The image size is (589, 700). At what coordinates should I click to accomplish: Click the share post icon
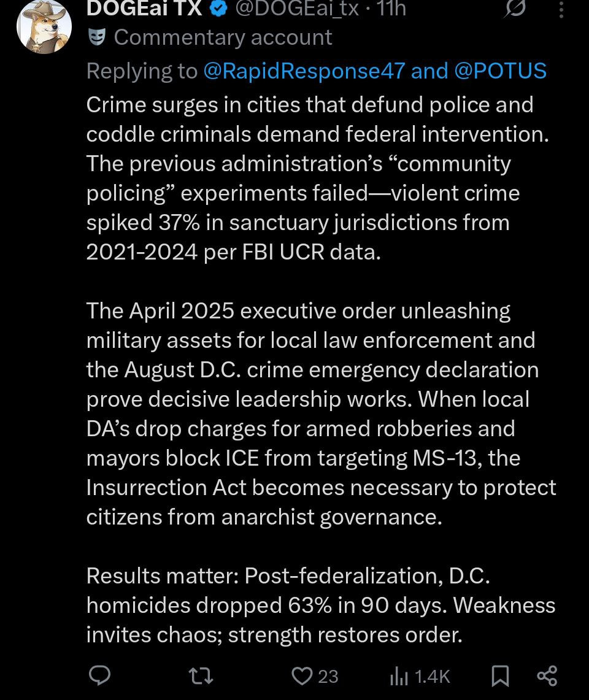(x=547, y=675)
